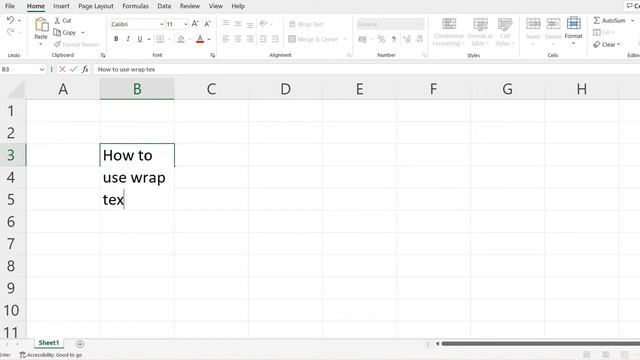The image size is (640, 360).
Task: Expand the Paste options arrow
Action: tap(41, 44)
